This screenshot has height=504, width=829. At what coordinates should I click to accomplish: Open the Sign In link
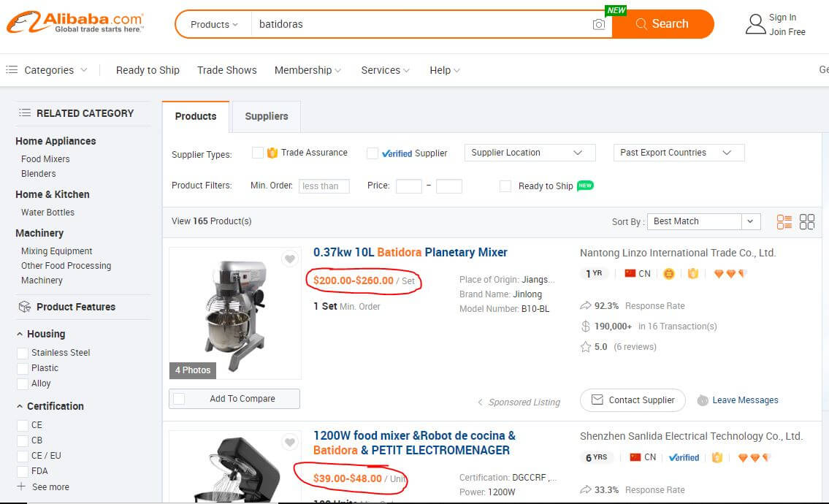coord(782,18)
